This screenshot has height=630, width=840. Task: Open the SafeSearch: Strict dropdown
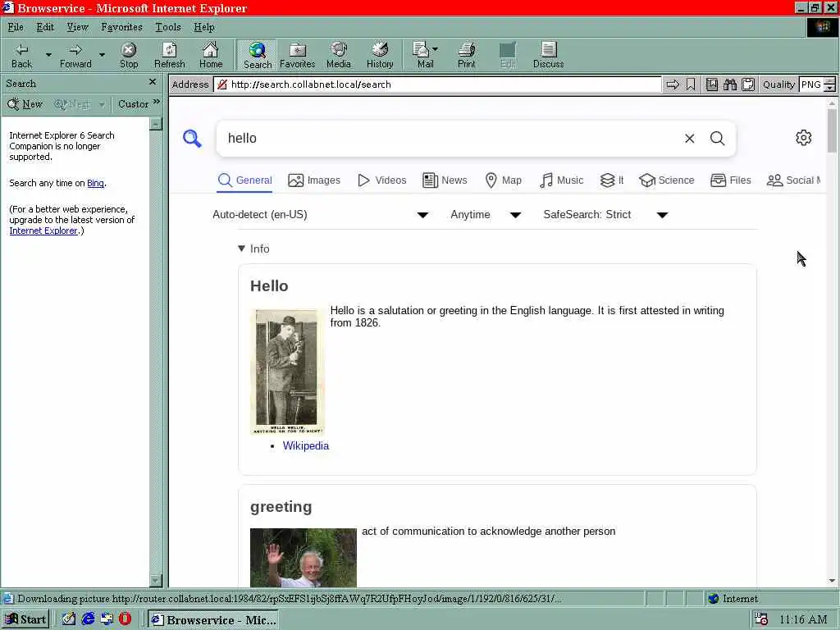coord(606,215)
